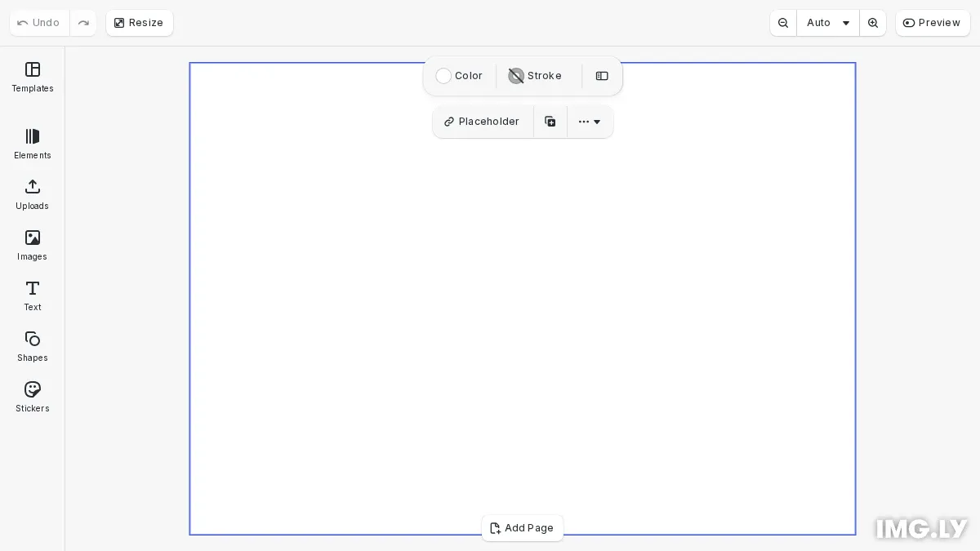
Task: Expand the side panel layout options
Action: [602, 76]
